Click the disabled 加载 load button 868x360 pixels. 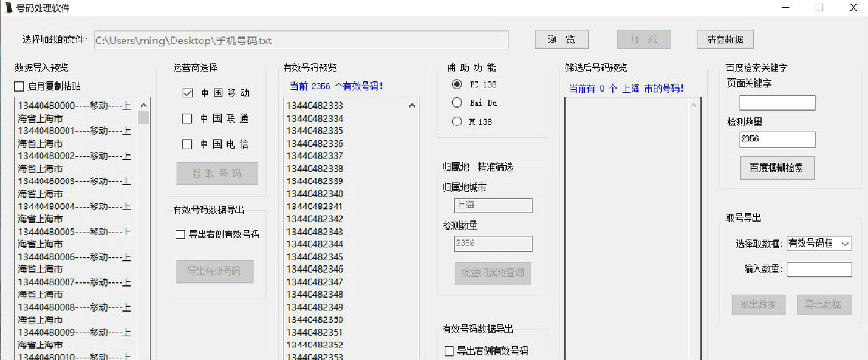point(644,40)
